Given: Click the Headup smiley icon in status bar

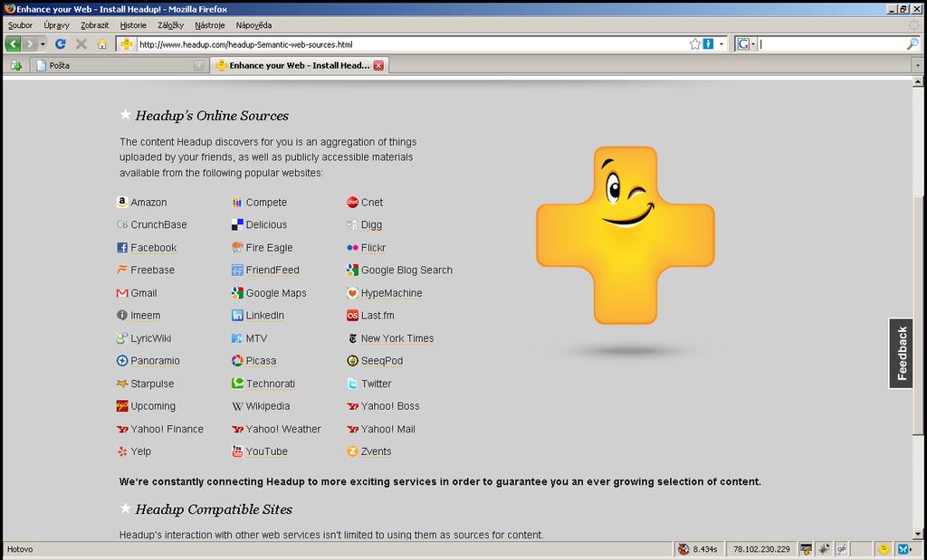Looking at the screenshot, I should point(884,549).
